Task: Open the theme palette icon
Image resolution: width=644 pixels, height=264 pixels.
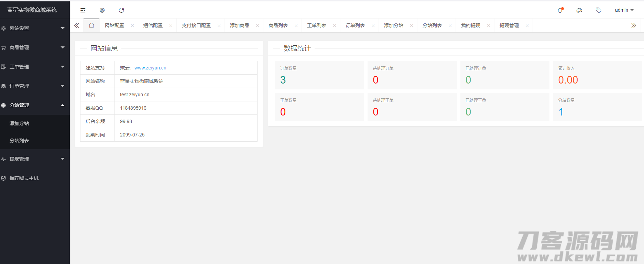Action: [x=579, y=10]
